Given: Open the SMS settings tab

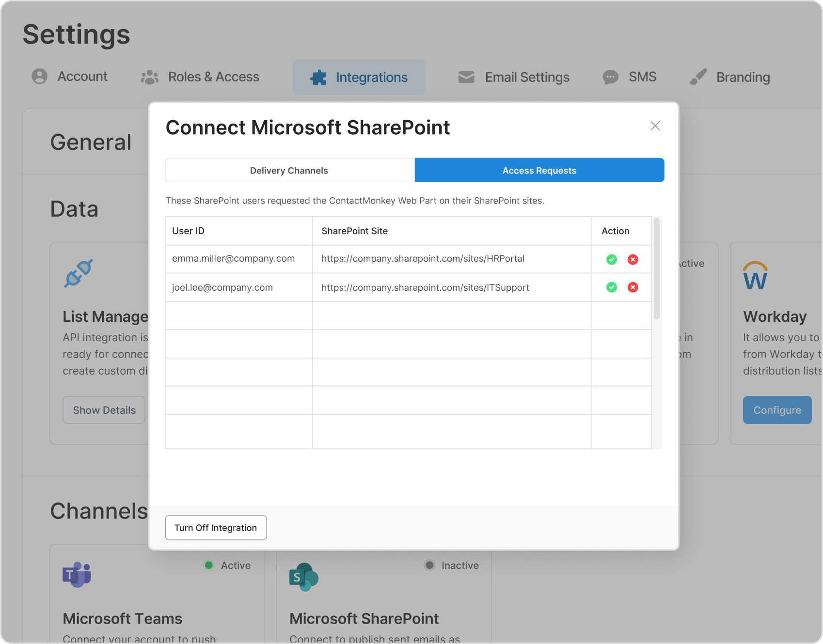Looking at the screenshot, I should point(630,77).
